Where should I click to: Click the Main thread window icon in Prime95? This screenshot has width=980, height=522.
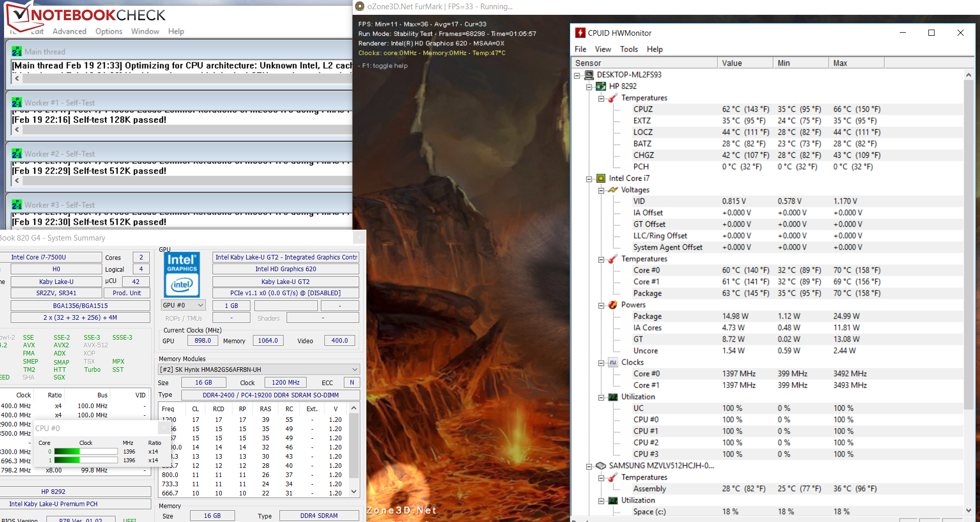click(x=17, y=52)
